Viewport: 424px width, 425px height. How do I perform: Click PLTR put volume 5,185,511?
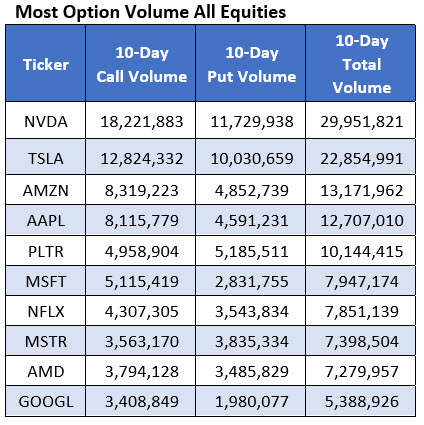[x=251, y=251]
